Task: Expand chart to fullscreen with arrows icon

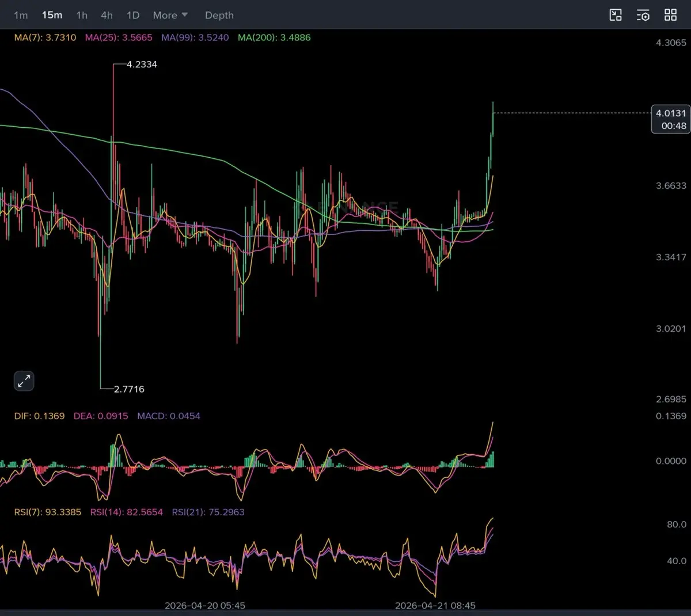Action: pos(24,381)
